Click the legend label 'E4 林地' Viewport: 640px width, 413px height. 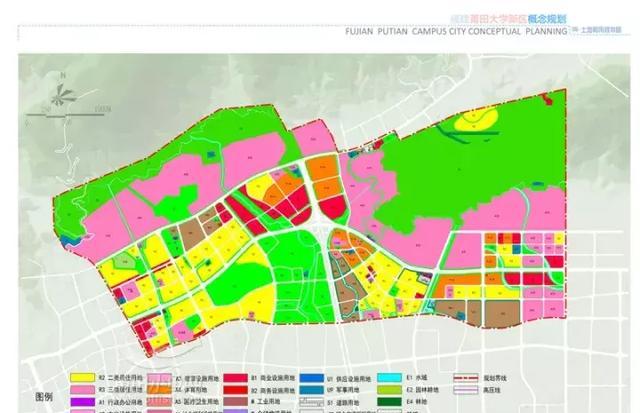[416, 402]
